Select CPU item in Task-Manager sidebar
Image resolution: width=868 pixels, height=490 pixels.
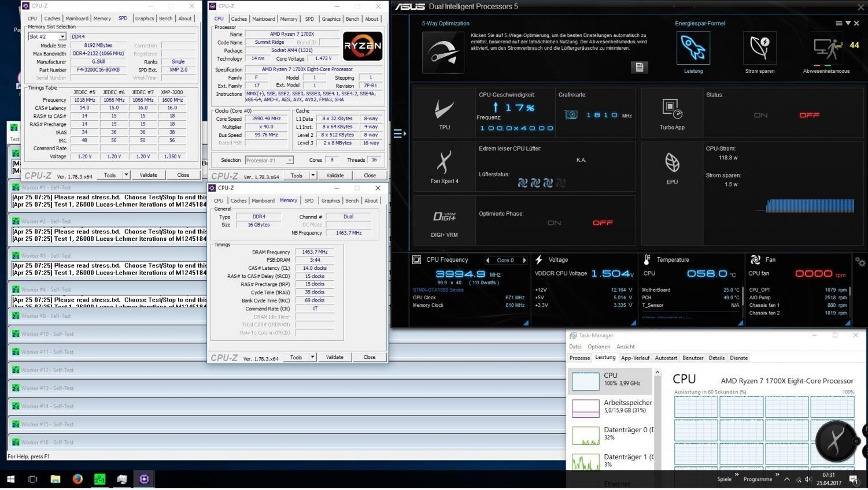(x=610, y=381)
